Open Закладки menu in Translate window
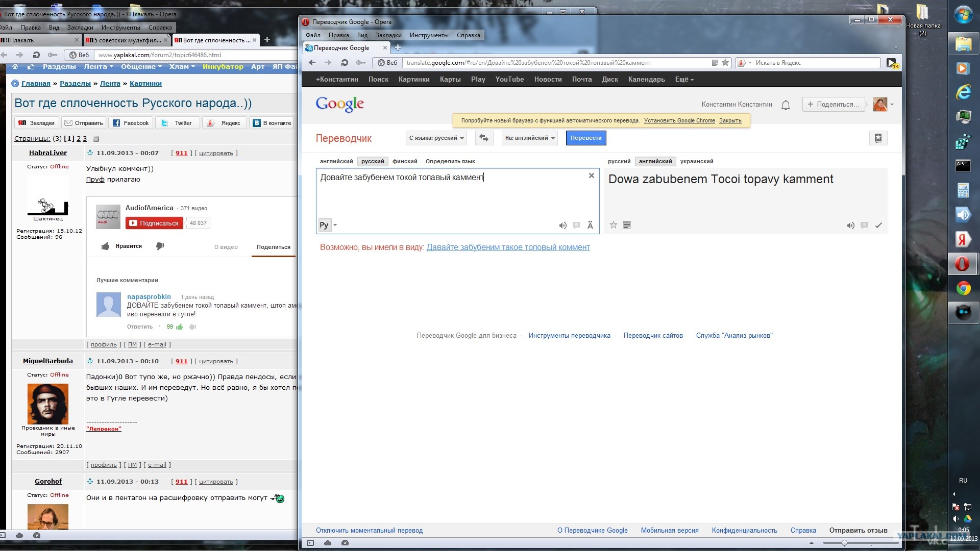The width and height of the screenshot is (980, 551). point(388,35)
